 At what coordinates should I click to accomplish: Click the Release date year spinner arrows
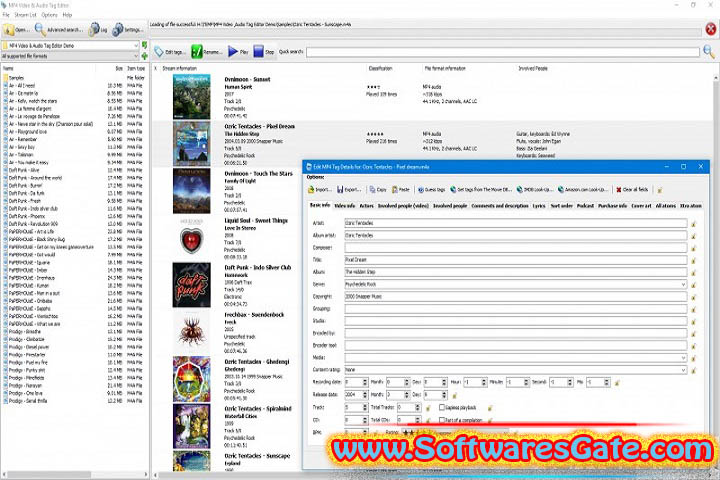(365, 395)
